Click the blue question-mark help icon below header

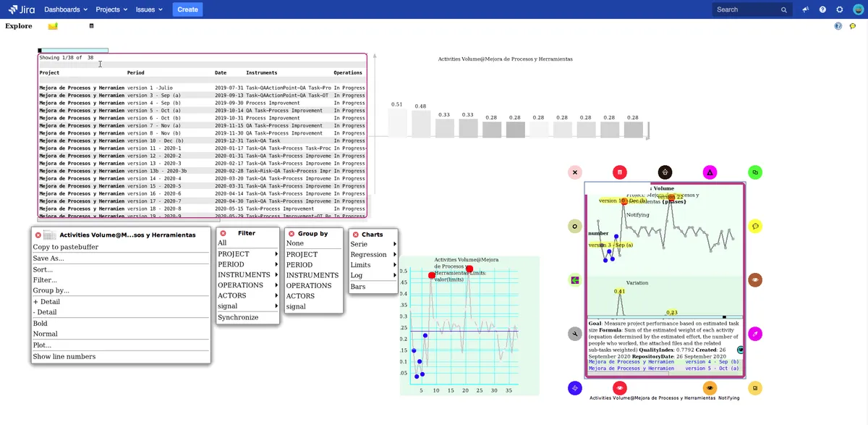click(x=838, y=26)
